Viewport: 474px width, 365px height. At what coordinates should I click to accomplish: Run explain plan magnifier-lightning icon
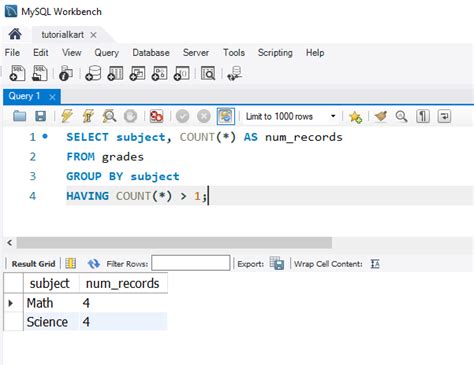109,116
